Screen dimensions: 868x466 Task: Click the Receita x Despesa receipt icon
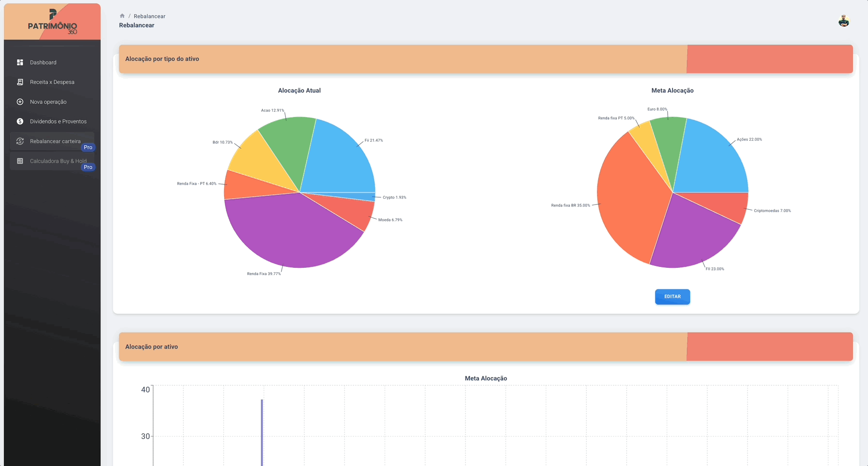[20, 82]
